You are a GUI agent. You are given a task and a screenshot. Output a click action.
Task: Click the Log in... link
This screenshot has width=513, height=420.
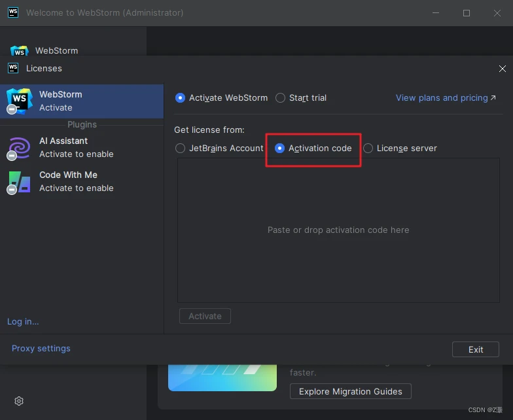click(x=23, y=321)
